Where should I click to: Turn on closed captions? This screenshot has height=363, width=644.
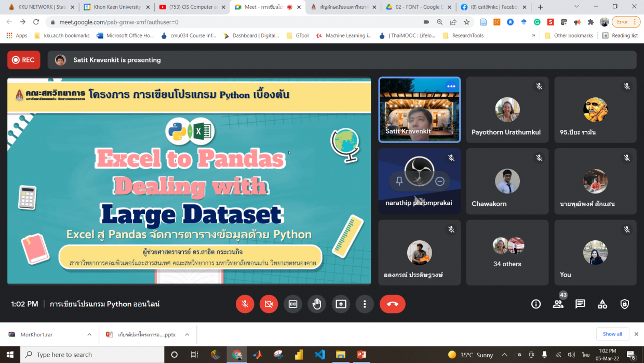pyautogui.click(x=293, y=304)
